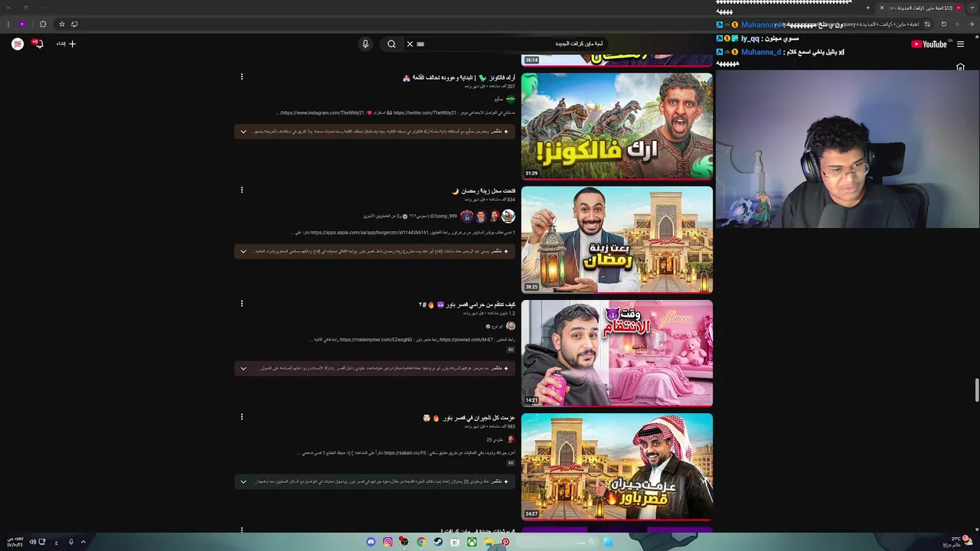Open the YouTube account avatar menu

click(x=18, y=44)
